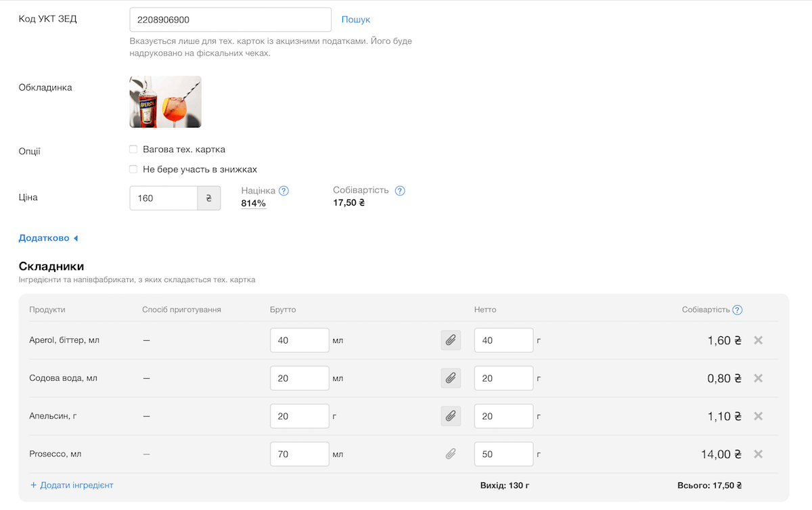Click the 814% markup value

coord(253,203)
